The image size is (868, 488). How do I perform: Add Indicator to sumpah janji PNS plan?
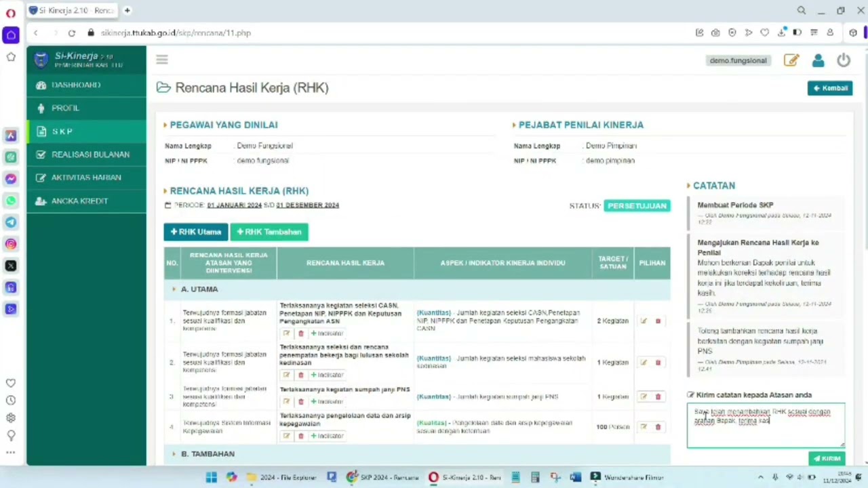tap(327, 401)
